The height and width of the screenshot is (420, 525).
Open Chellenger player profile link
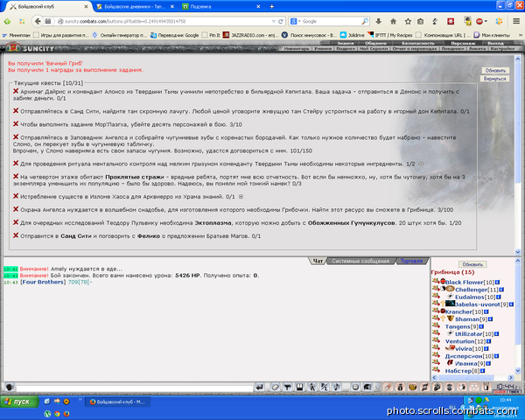click(x=471, y=290)
